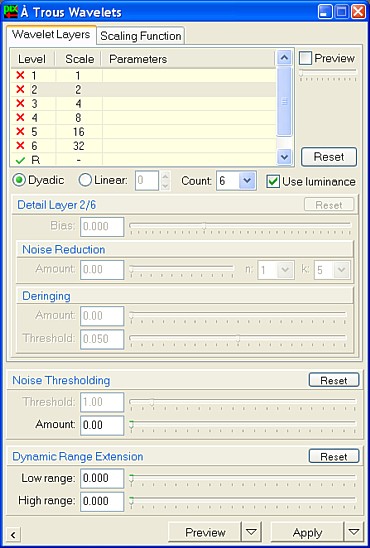
Task: Close the À Trous Wavelets window
Action: (358, 12)
